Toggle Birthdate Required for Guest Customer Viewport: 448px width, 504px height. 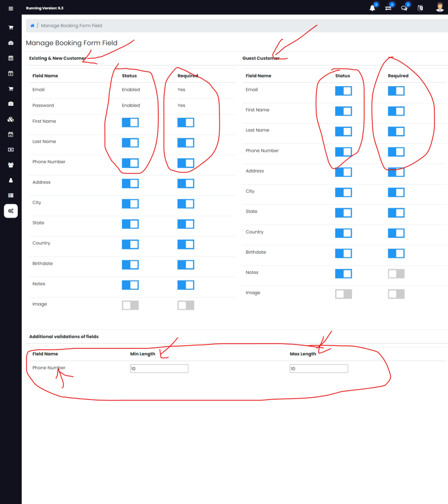(396, 253)
